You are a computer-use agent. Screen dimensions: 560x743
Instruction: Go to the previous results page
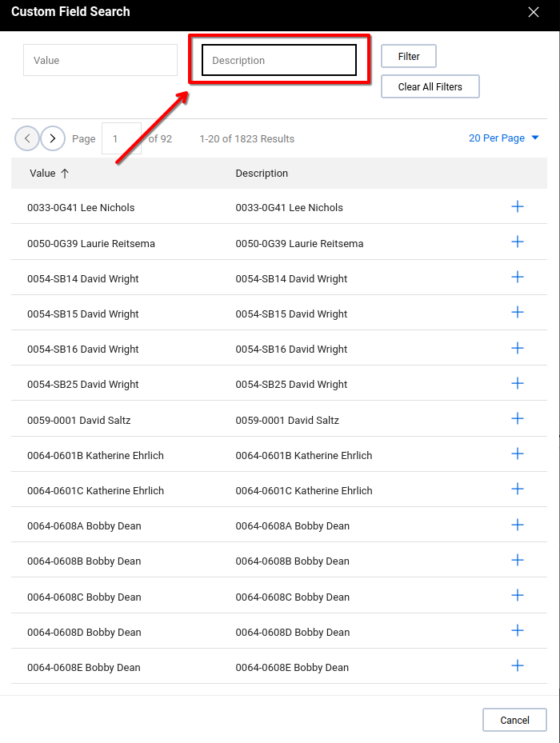tap(27, 138)
